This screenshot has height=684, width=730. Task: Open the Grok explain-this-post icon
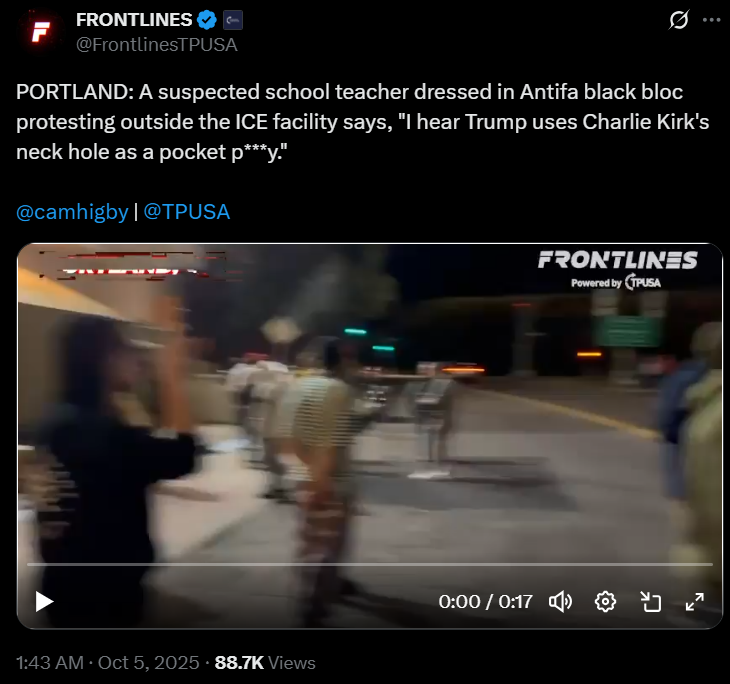tap(679, 20)
